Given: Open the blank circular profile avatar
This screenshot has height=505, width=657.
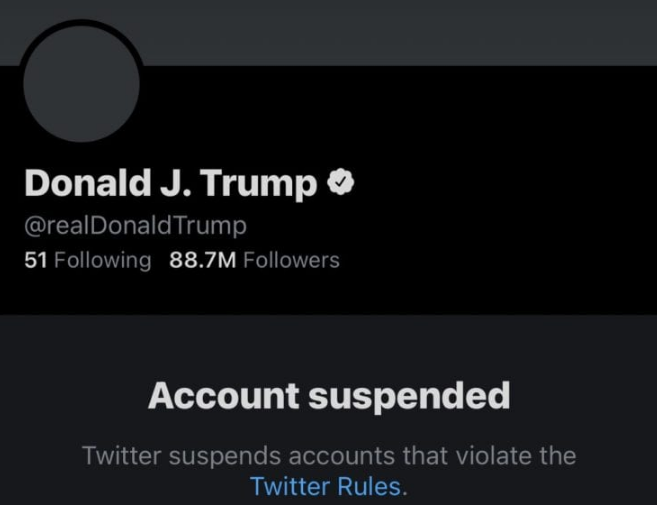Looking at the screenshot, I should click(x=82, y=83).
